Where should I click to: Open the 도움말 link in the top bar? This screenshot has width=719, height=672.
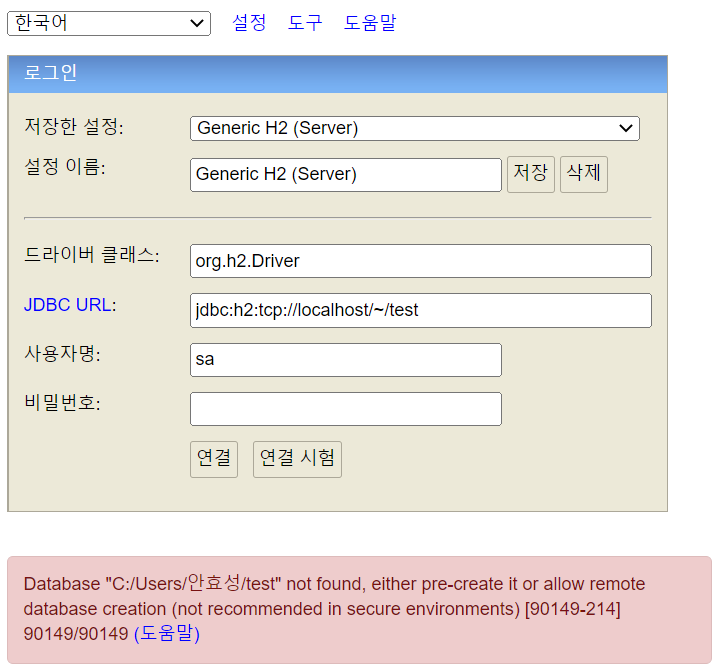coord(370,22)
